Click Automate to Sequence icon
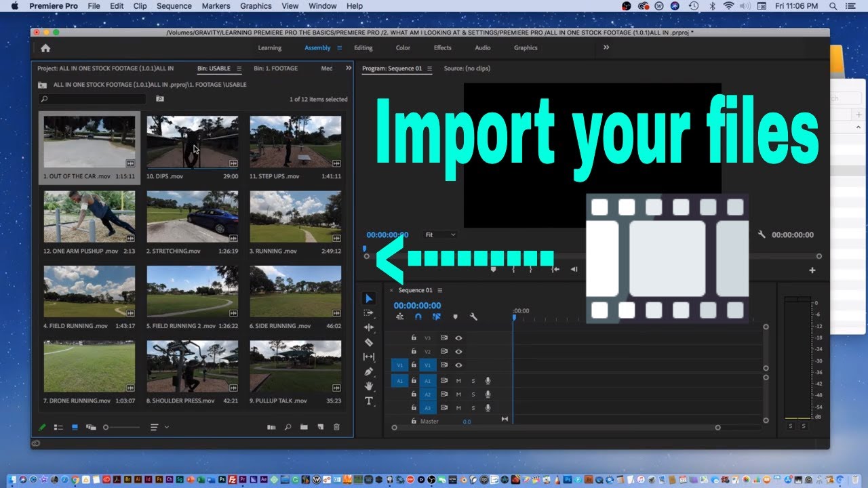 [x=271, y=428]
